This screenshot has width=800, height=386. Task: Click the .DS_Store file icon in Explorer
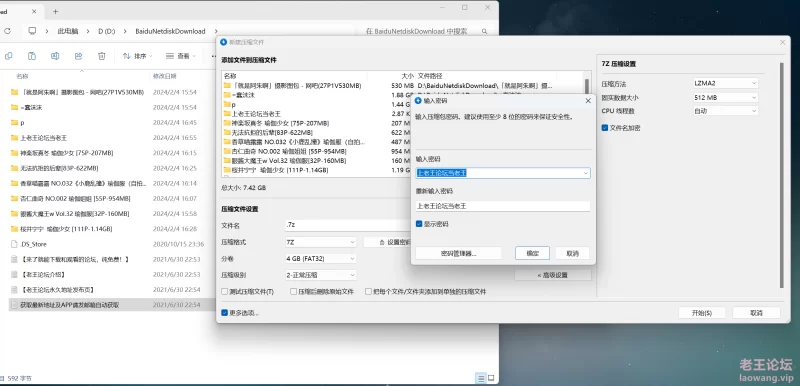click(x=14, y=244)
